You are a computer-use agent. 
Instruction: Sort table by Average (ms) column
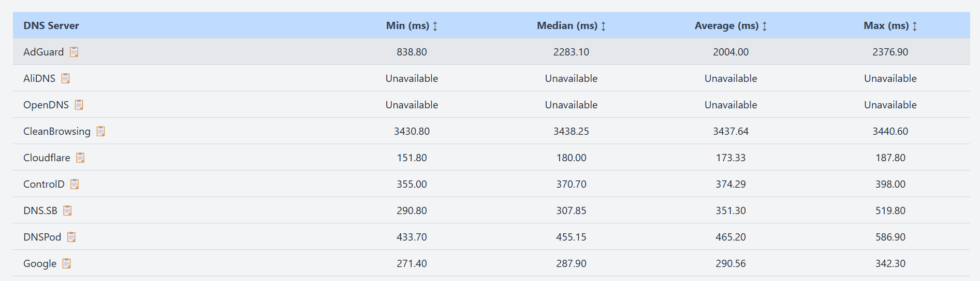point(764,26)
